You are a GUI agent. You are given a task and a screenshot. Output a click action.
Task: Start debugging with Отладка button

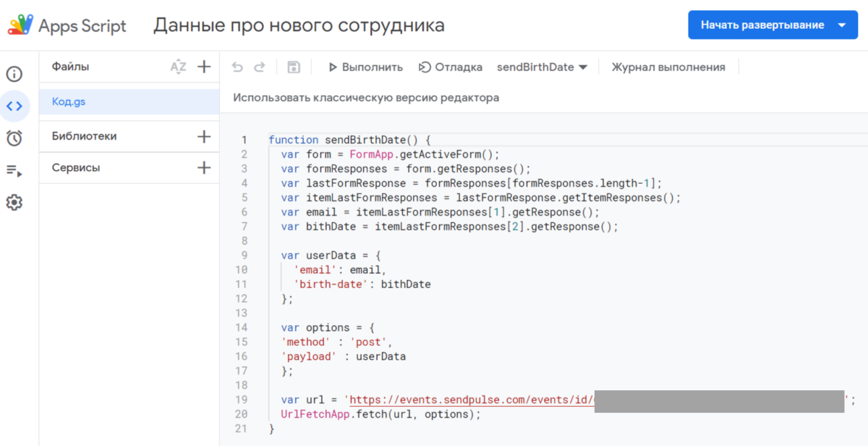point(450,67)
